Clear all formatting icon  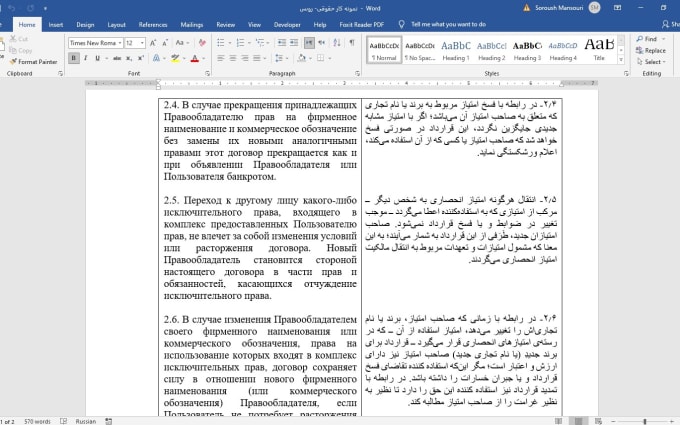point(202,43)
